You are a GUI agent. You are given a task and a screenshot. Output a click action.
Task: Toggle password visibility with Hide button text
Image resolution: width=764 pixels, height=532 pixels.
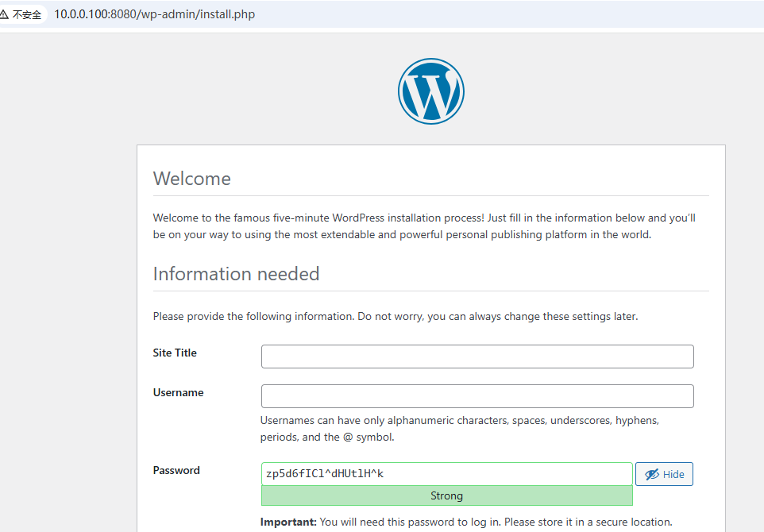pyautogui.click(x=673, y=474)
